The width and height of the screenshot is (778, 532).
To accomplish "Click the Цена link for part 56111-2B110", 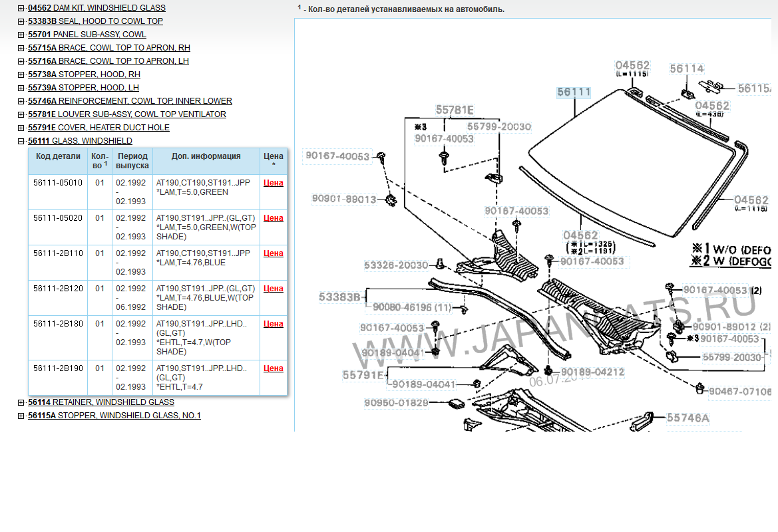I will [x=273, y=253].
